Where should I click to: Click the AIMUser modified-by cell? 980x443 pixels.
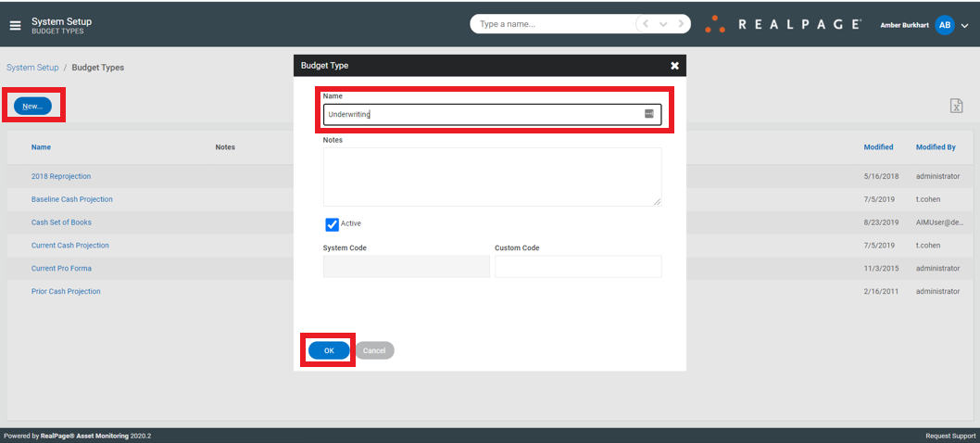tap(938, 222)
